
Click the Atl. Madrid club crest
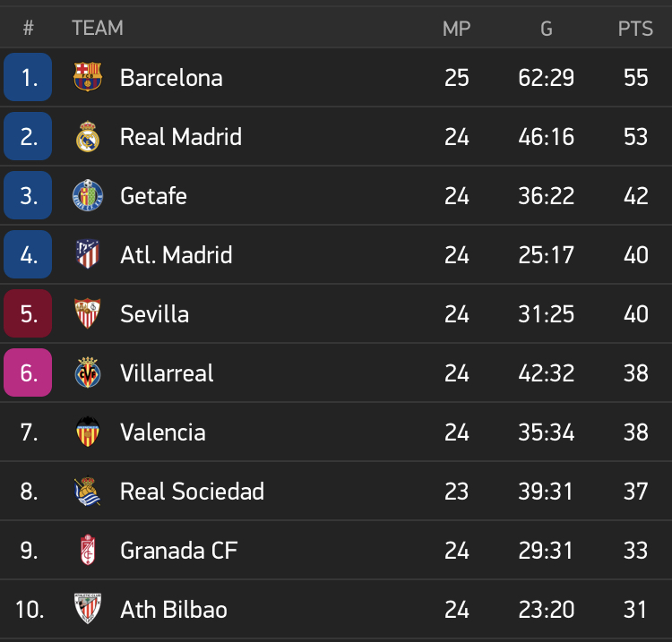pos(88,254)
